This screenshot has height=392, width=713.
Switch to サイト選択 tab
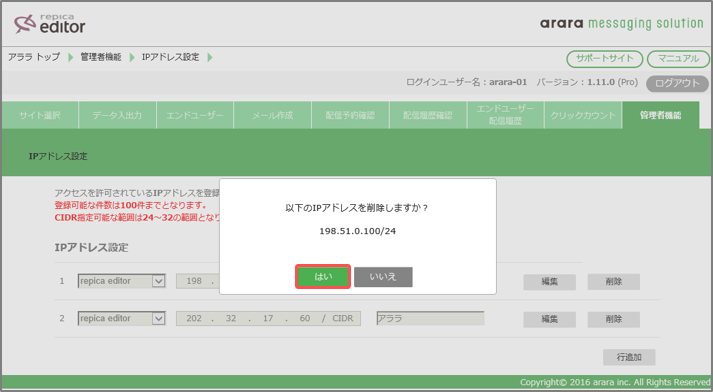(40, 116)
